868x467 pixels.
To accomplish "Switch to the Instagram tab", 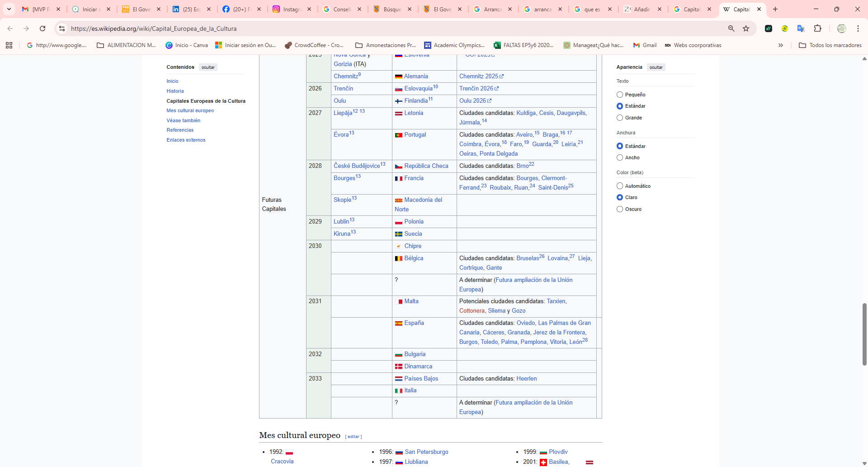I will tap(292, 9).
